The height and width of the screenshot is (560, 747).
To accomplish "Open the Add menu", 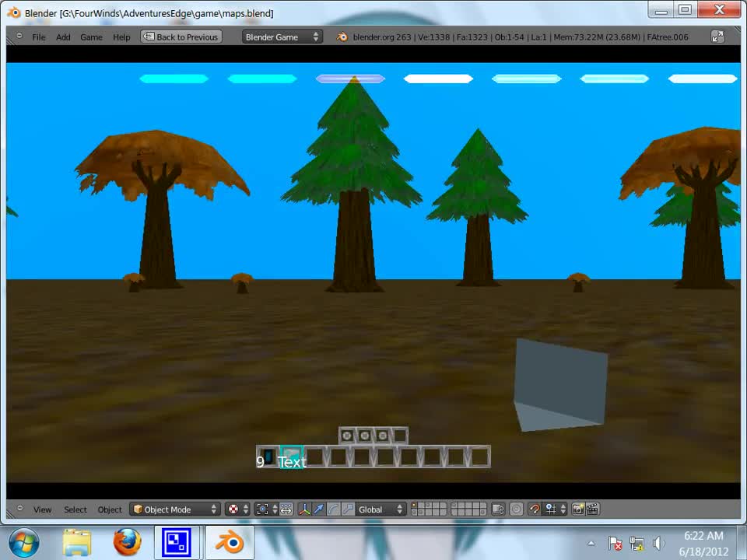I will click(x=62, y=36).
